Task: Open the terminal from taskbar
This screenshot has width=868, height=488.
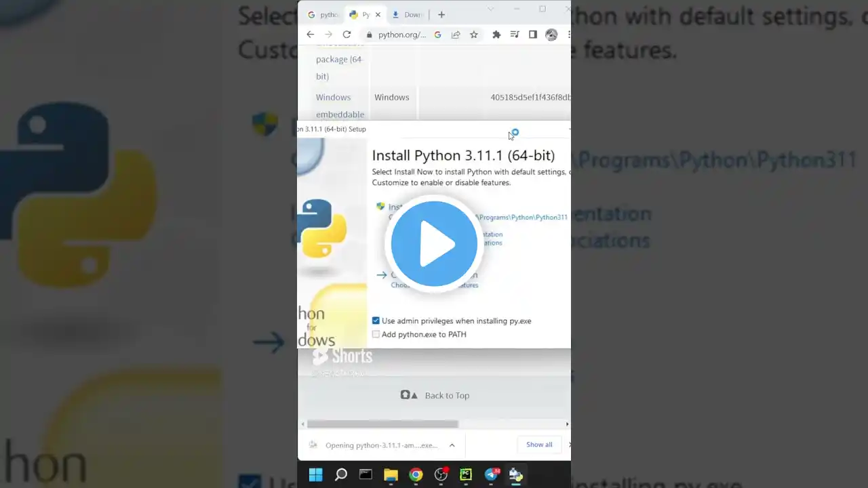Action: tap(366, 474)
